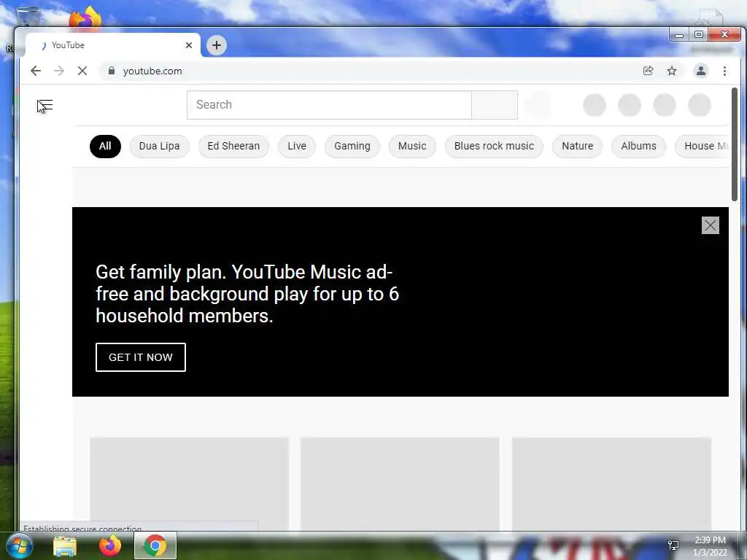Screen dimensions: 747x560
Task: Open Chrome's three-dot menu
Action: [724, 71]
